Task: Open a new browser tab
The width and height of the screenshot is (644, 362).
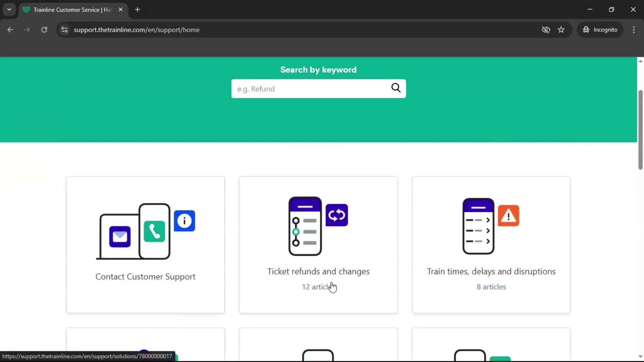Action: click(137, 9)
